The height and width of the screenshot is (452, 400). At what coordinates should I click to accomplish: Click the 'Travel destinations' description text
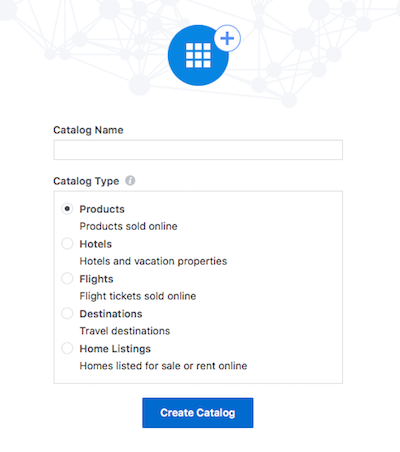coord(125,331)
